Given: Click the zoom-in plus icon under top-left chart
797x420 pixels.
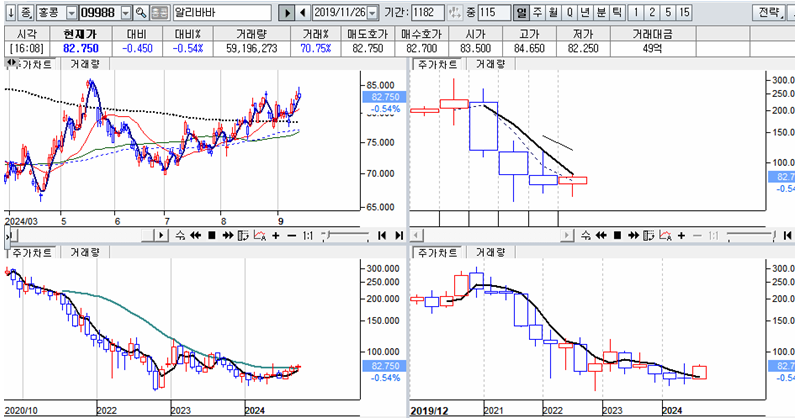Looking at the screenshot, I should (276, 235).
